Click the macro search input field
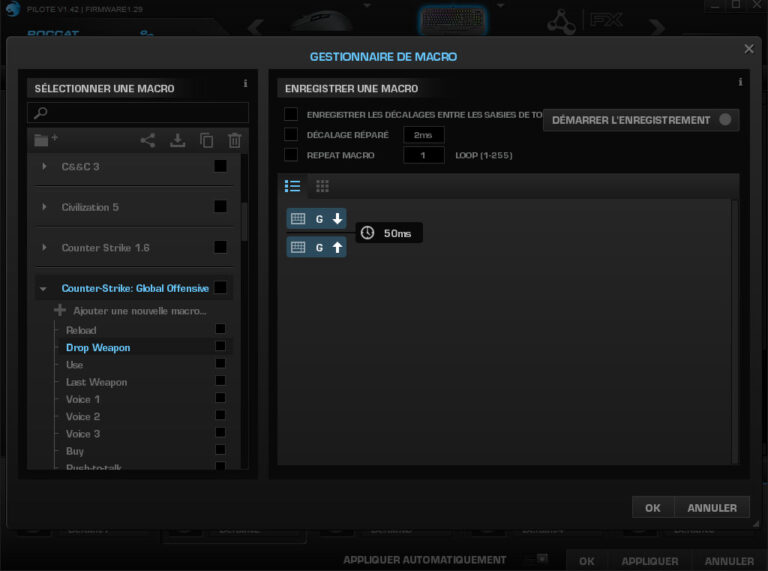 [x=138, y=113]
